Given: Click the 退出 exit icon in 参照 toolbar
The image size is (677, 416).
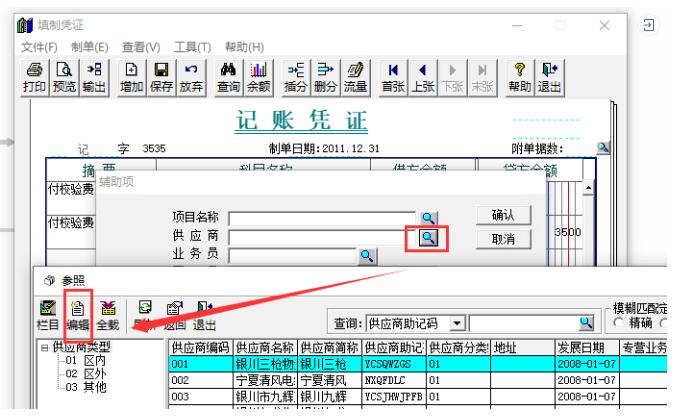Looking at the screenshot, I should 204,312.
